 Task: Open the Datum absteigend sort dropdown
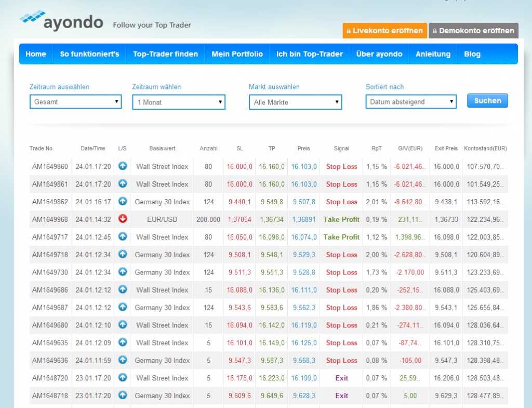(411, 102)
